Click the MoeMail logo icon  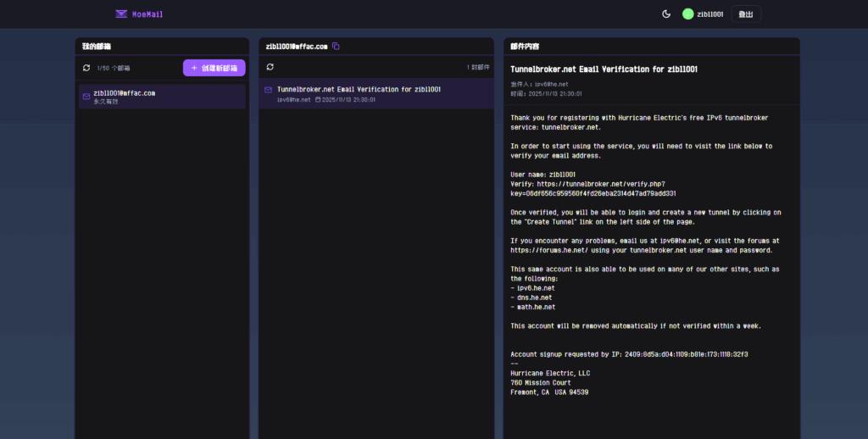122,14
